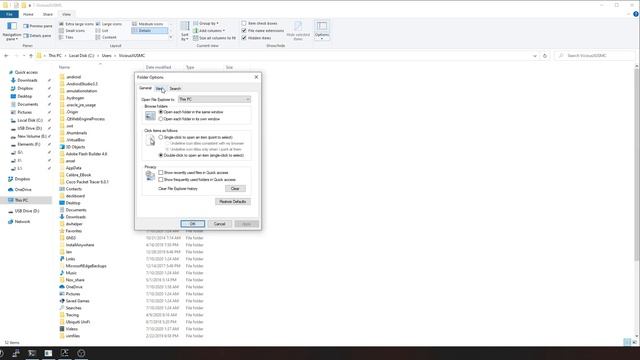This screenshot has height=360, width=640.
Task: Choose the List layout
Action: coord(102,31)
